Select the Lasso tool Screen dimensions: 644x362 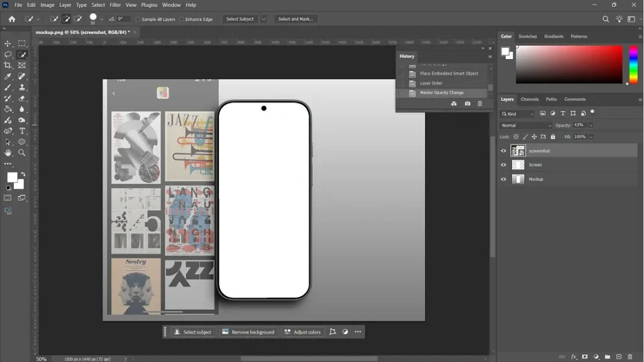tap(8, 54)
